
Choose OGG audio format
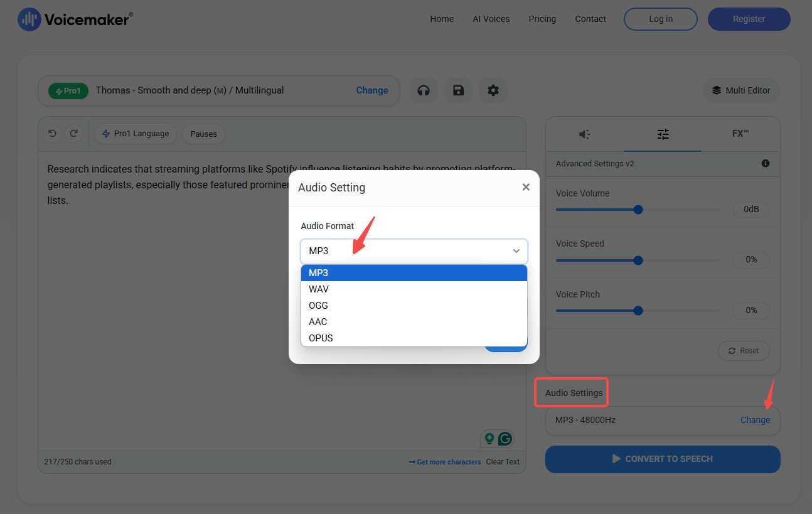coord(414,306)
